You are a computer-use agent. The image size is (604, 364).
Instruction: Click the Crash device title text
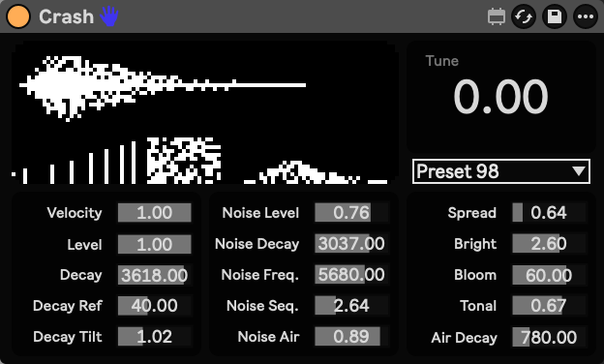click(x=66, y=17)
